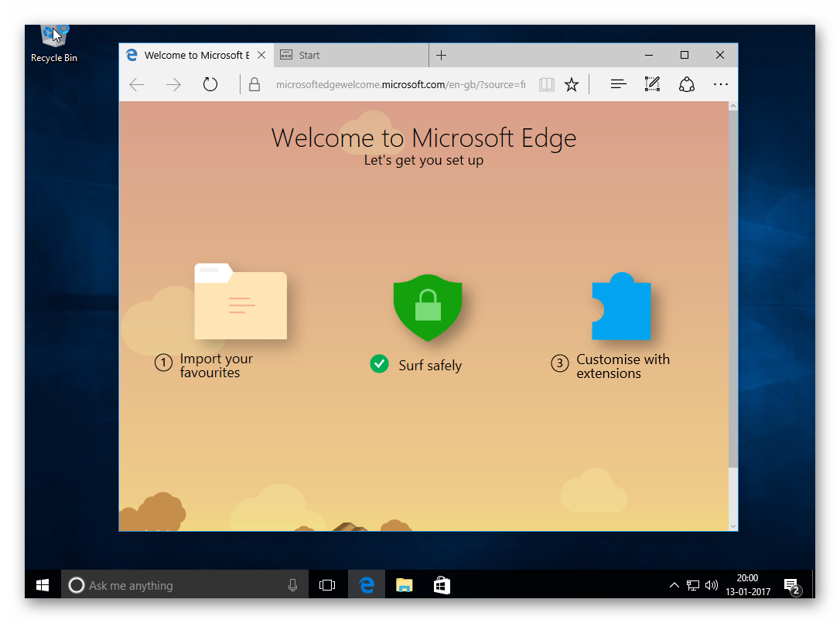Switch to the Start tab
The image size is (840, 623).
pos(351,55)
